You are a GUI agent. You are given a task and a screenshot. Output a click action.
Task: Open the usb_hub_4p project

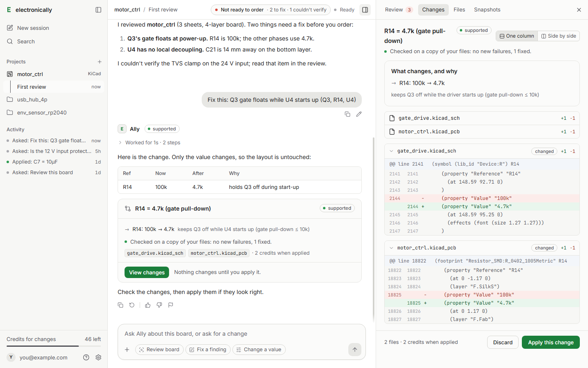click(53, 99)
